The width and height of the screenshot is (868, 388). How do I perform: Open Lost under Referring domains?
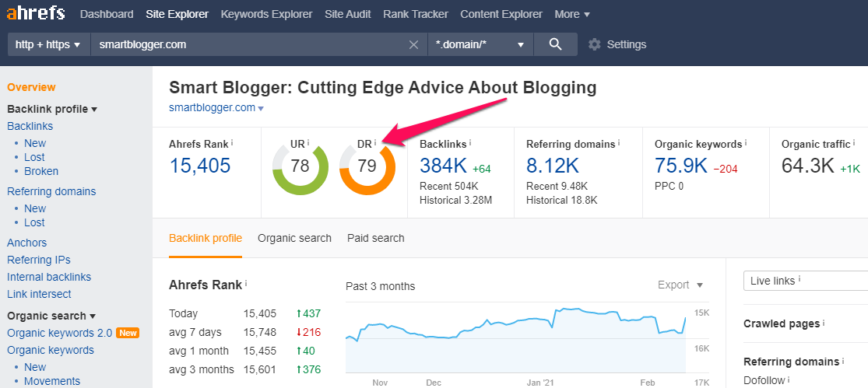pyautogui.click(x=34, y=222)
